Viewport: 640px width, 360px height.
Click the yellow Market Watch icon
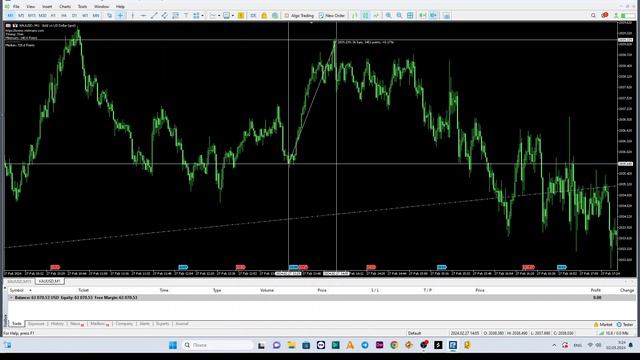coord(241,16)
